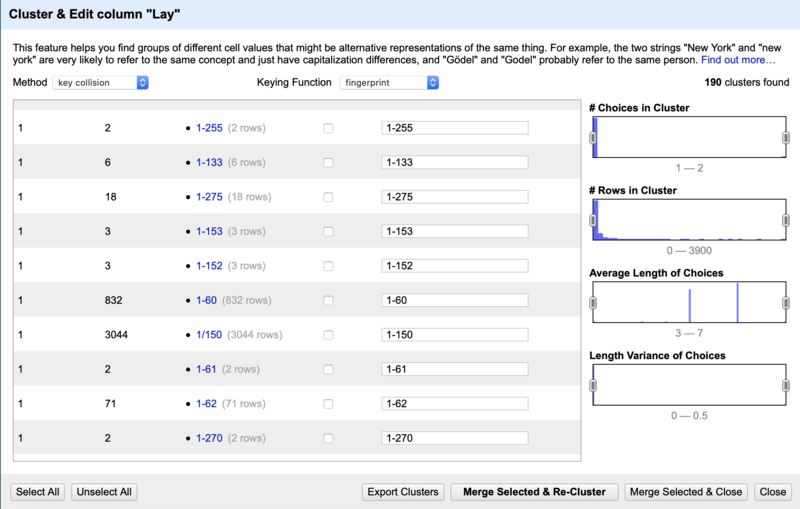Check the merge box for cluster 1-270
The width and height of the screenshot is (800, 509).
pos(328,438)
